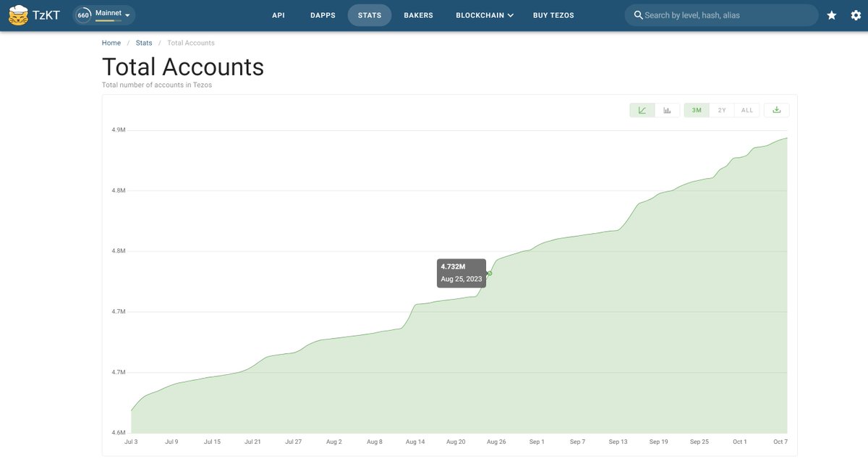
Task: Open settings gear icon
Action: pos(856,15)
